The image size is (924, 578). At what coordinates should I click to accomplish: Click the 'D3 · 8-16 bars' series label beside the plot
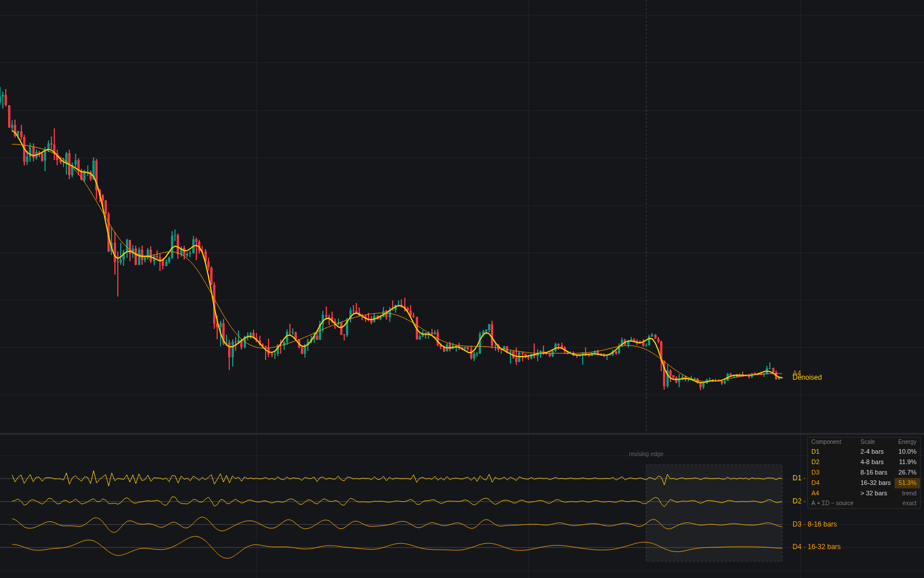click(814, 524)
